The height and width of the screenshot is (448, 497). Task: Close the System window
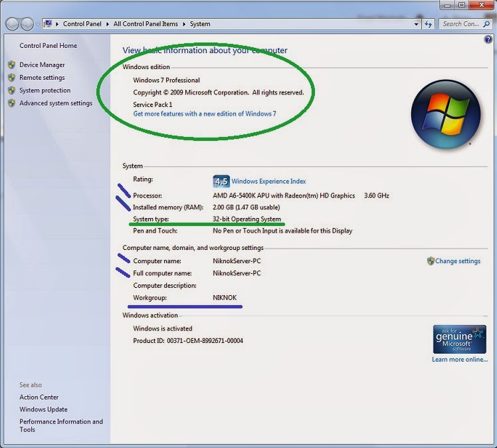[482, 5]
